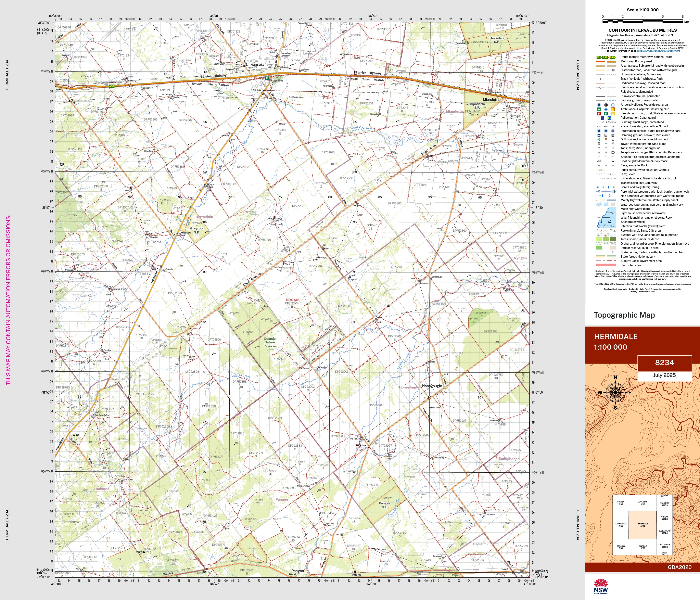
Task: Click the red urban Fire station icon
Action: tap(599, 114)
